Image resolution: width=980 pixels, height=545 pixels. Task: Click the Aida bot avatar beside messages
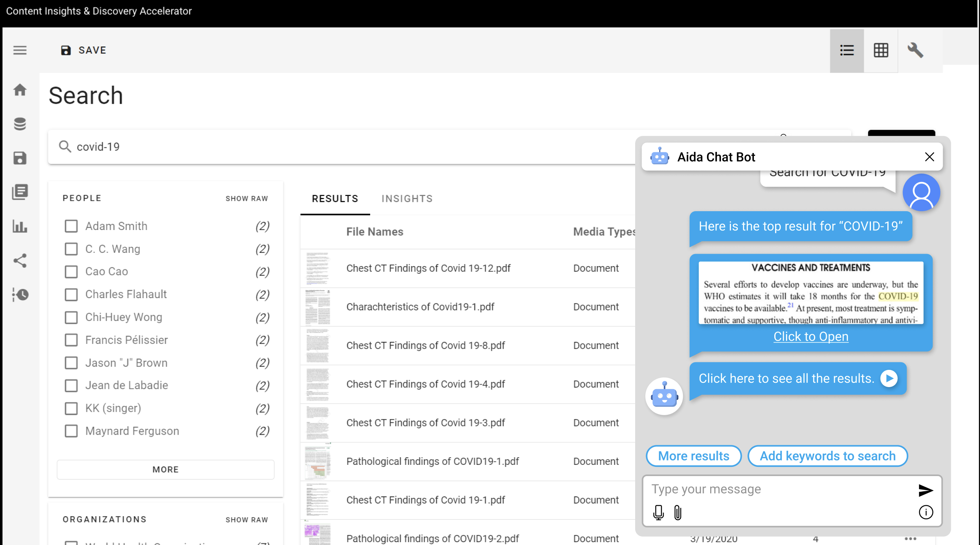click(664, 396)
